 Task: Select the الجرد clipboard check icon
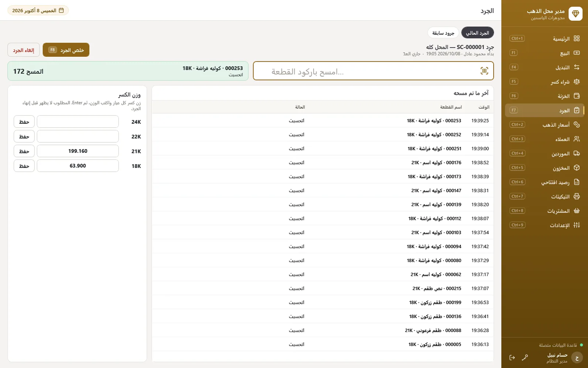pyautogui.click(x=576, y=110)
